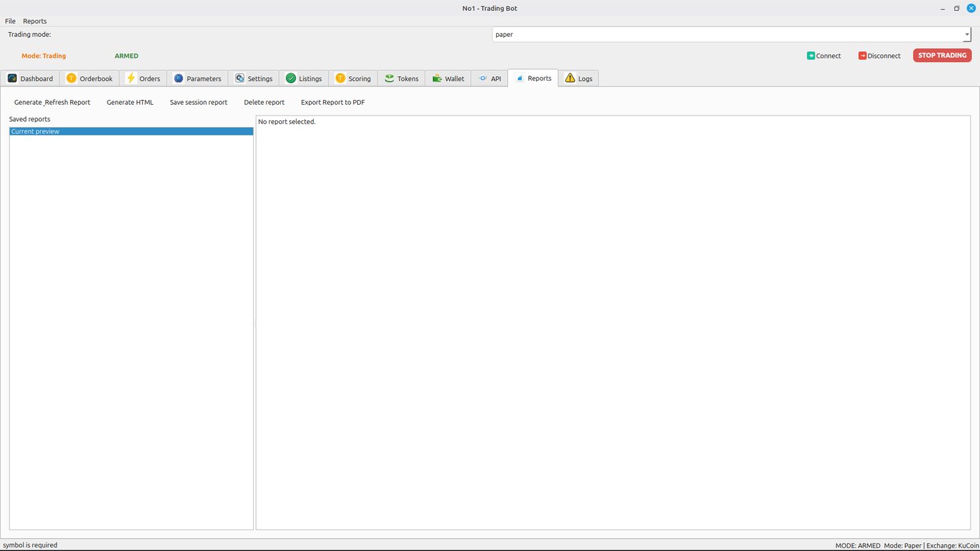
Task: Switch to the Listings tab
Action: coord(304,78)
